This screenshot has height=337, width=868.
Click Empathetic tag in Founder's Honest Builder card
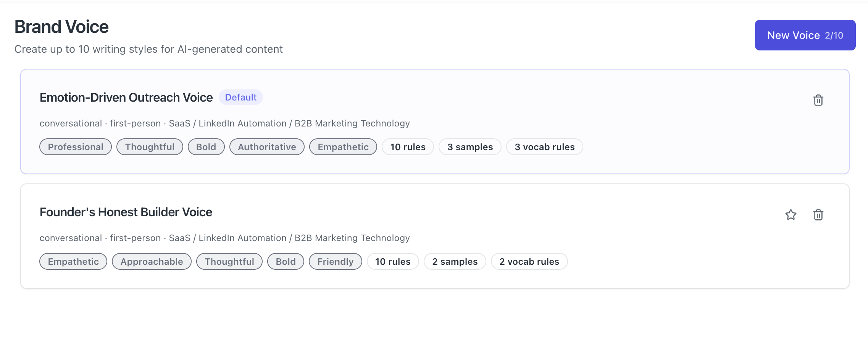(x=73, y=262)
